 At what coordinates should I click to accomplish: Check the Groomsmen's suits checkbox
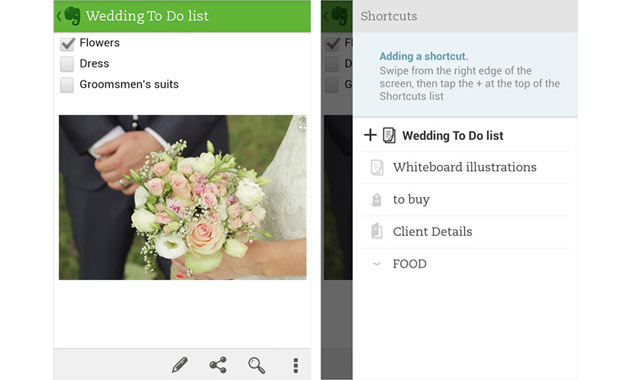pos(67,85)
